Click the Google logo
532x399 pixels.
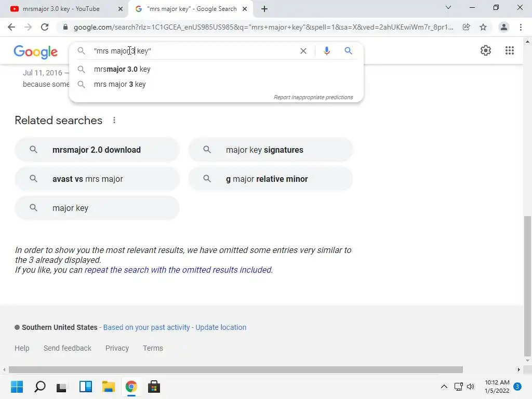[36, 52]
